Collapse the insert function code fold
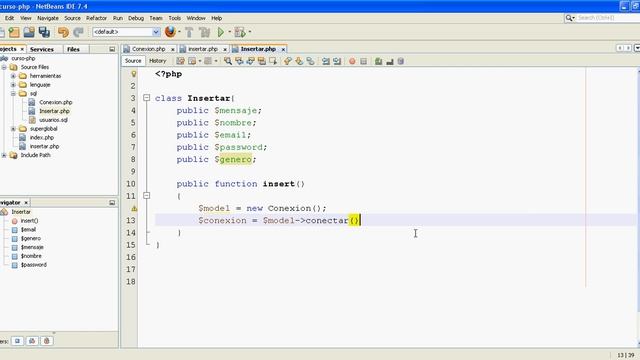 pyautogui.click(x=147, y=196)
